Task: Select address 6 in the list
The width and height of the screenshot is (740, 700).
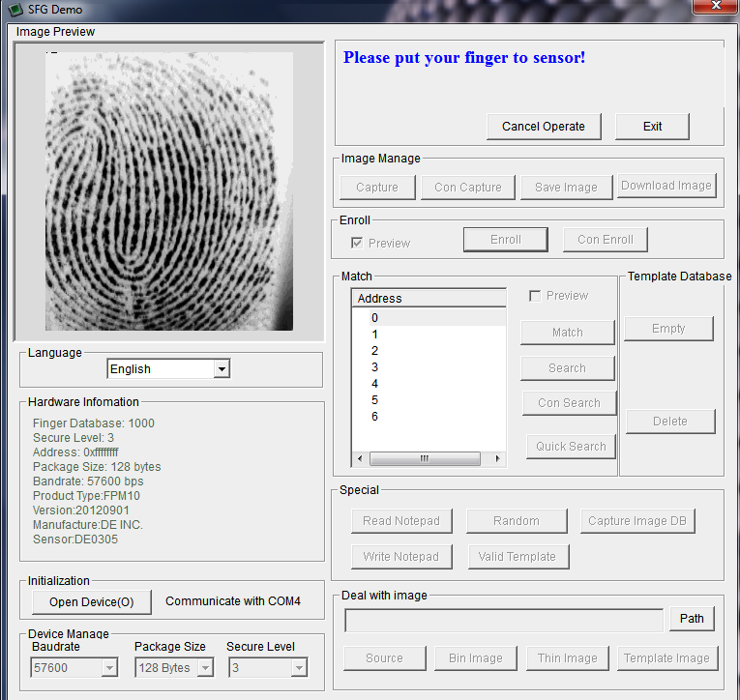Action: (429, 417)
